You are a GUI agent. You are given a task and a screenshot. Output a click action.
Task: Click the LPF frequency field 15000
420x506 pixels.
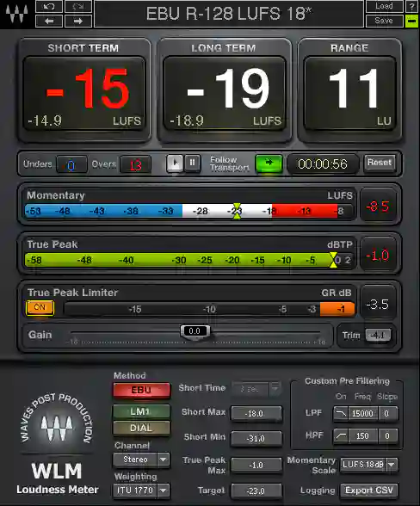[x=363, y=413]
